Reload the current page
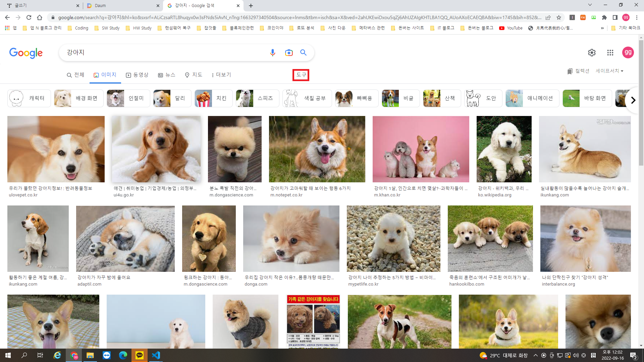The height and width of the screenshot is (362, 644). 29,17
